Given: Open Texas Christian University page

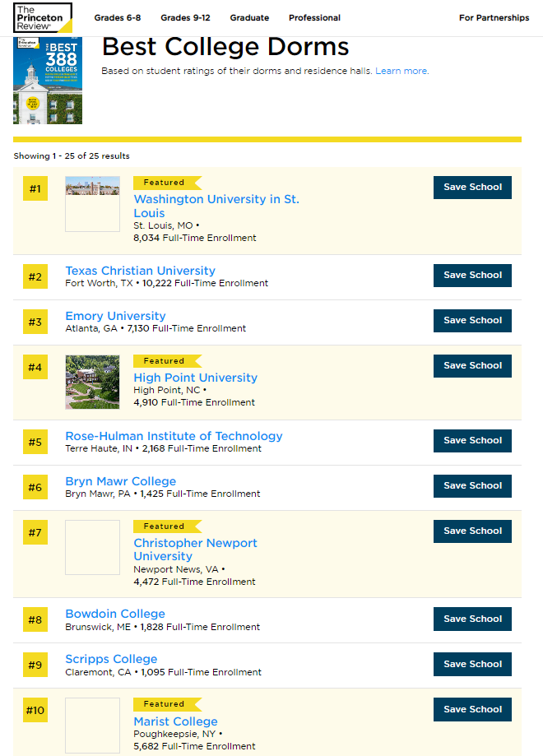Looking at the screenshot, I should [x=141, y=271].
